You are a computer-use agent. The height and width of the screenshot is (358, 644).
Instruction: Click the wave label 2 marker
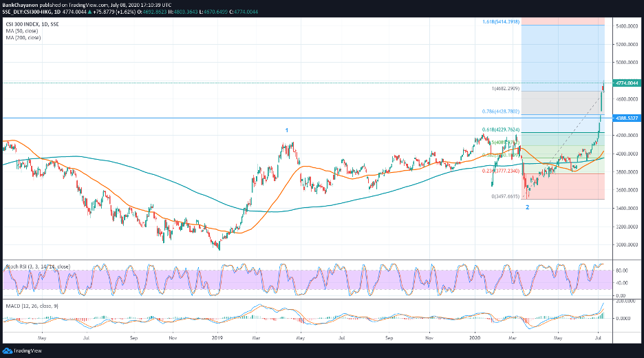pyautogui.click(x=528, y=207)
